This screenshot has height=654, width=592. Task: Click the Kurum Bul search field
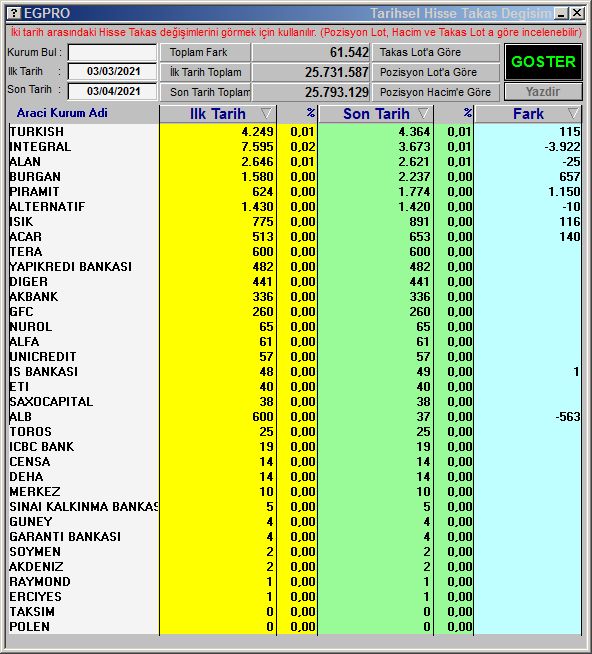click(x=112, y=53)
